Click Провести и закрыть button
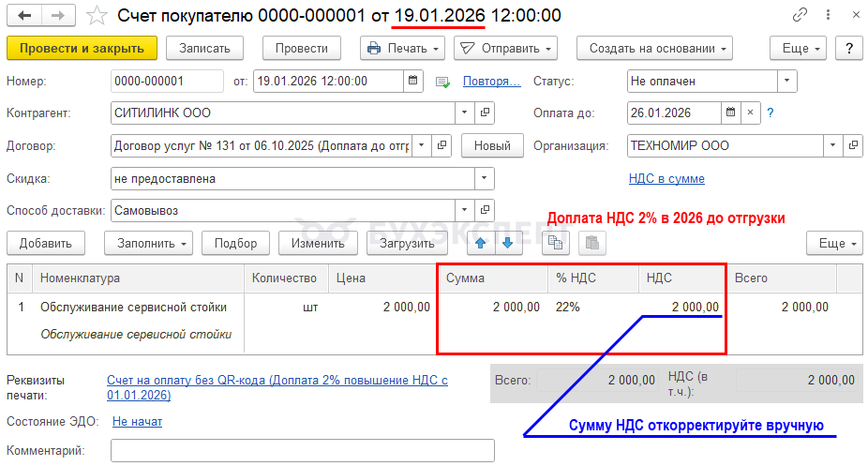 pyautogui.click(x=82, y=48)
